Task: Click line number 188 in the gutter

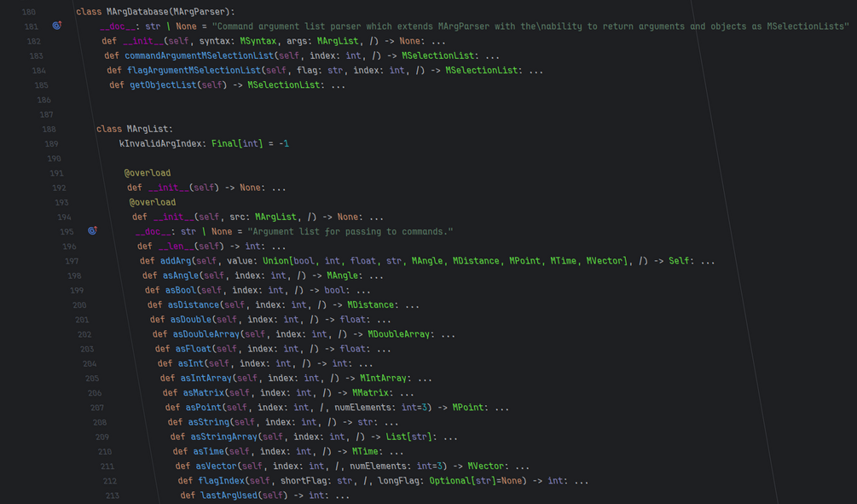Action: (x=49, y=129)
